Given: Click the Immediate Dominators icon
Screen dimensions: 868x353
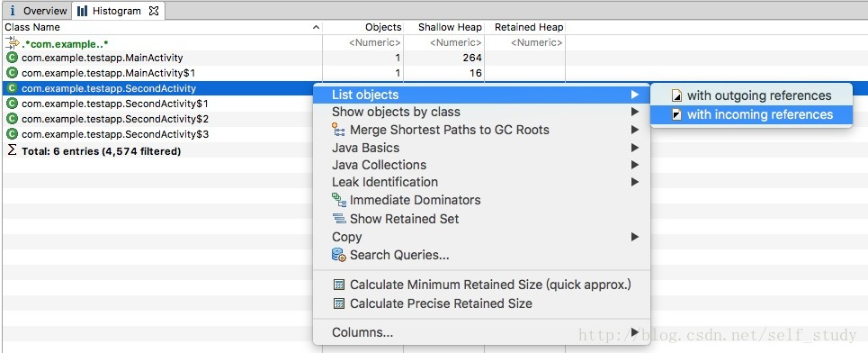Looking at the screenshot, I should (x=339, y=200).
